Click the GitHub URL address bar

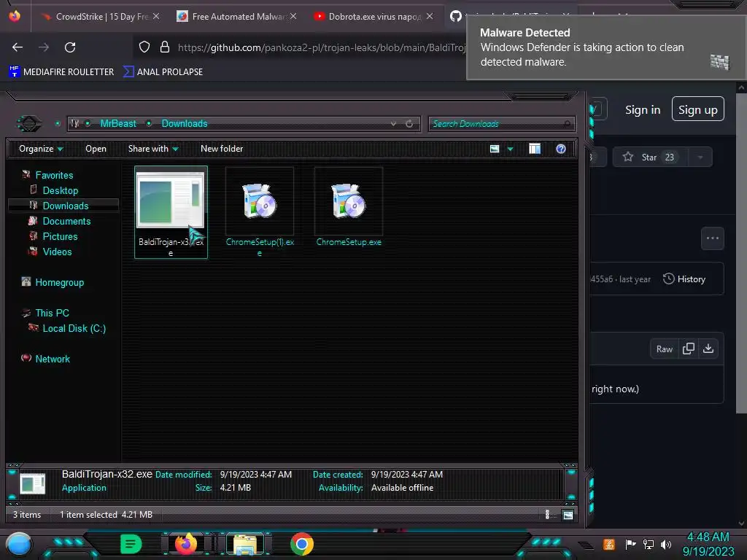[x=322, y=47]
